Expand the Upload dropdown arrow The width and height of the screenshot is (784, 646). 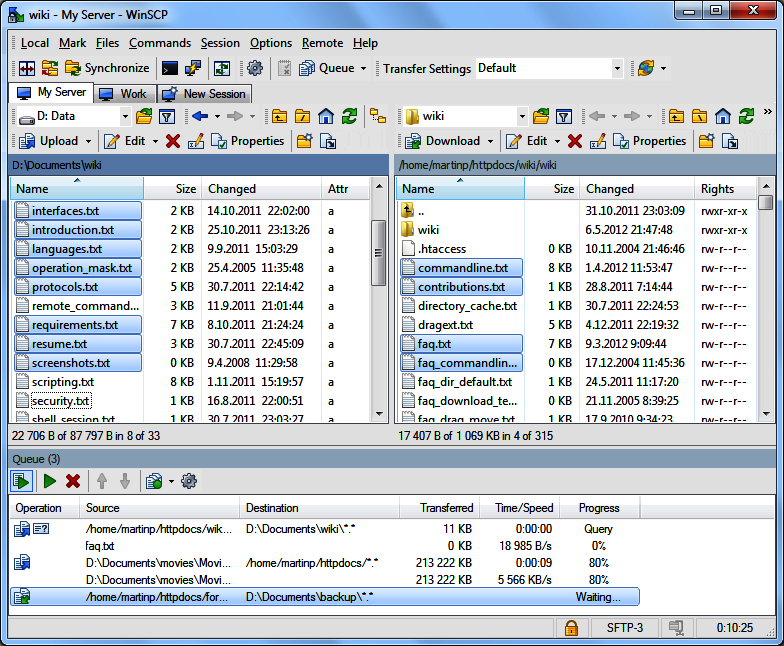point(88,142)
